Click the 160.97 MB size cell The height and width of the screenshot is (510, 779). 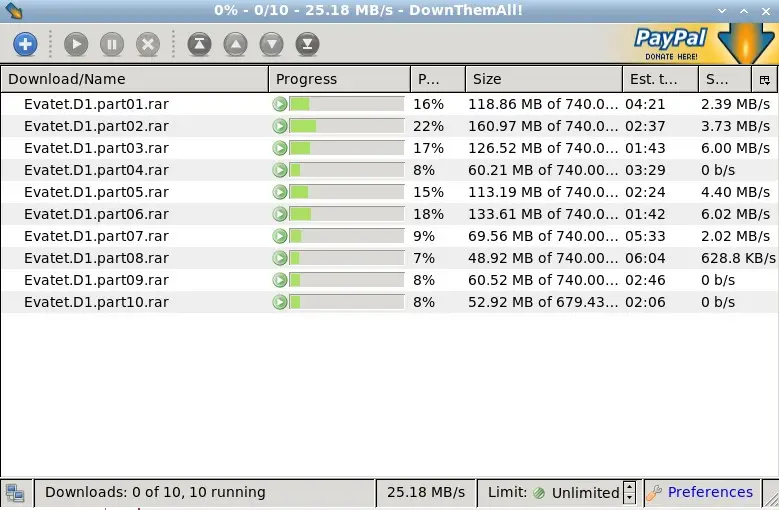[x=543, y=126]
